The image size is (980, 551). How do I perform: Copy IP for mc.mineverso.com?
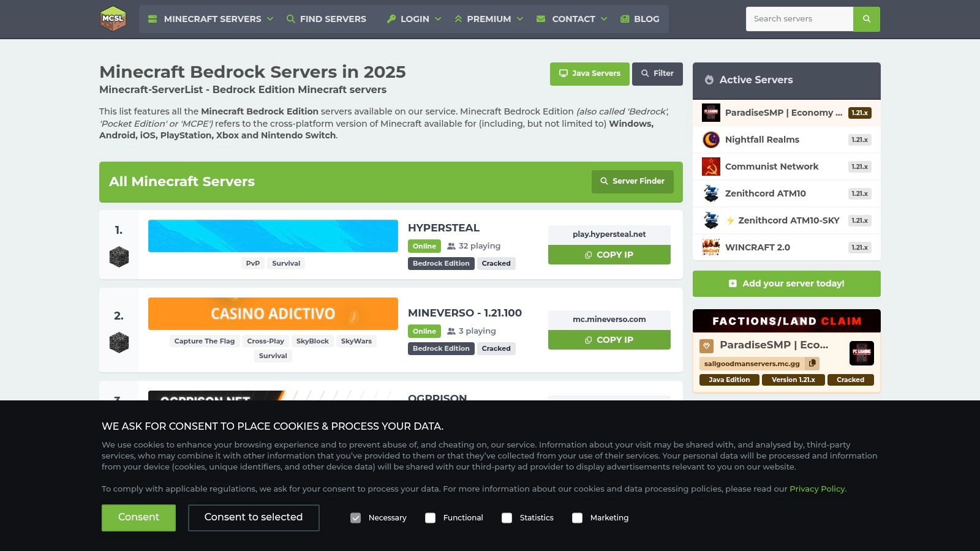tap(609, 340)
